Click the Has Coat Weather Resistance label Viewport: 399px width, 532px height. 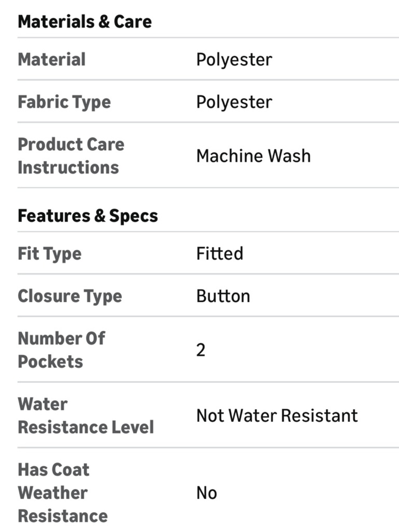tap(63, 493)
